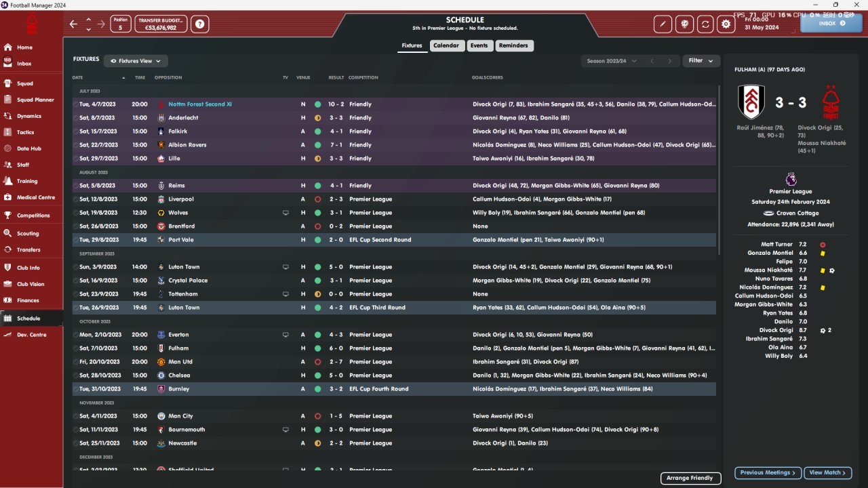Viewport: 868px width, 488px height.
Task: Click the Arrange Friendly button
Action: 690,478
